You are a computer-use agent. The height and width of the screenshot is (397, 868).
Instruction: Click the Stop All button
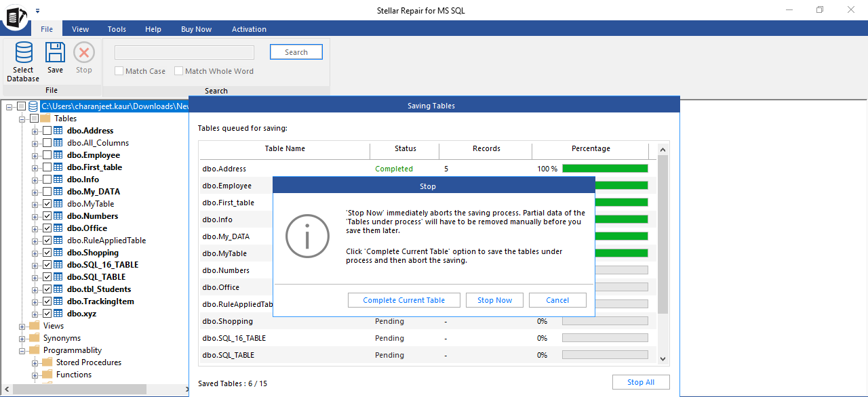click(x=641, y=382)
